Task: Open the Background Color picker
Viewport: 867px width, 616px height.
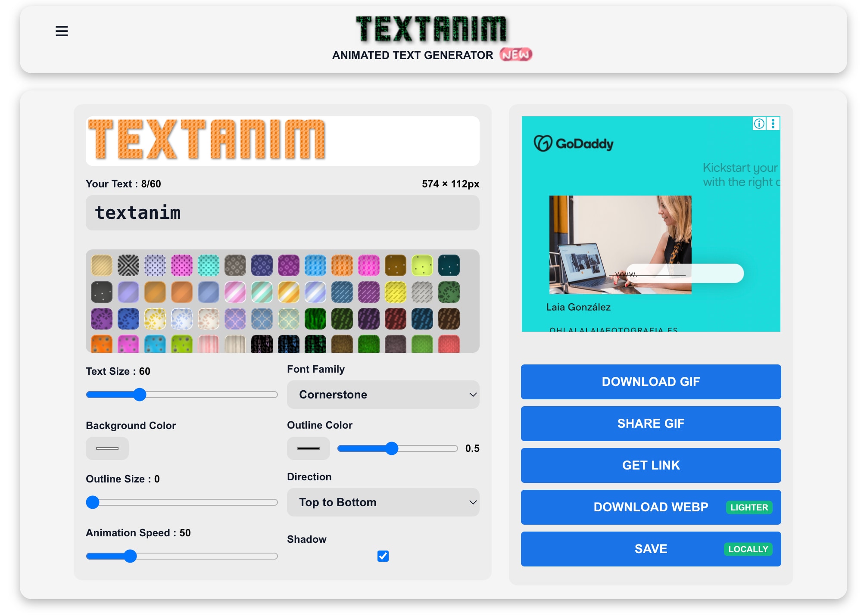Action: tap(107, 448)
